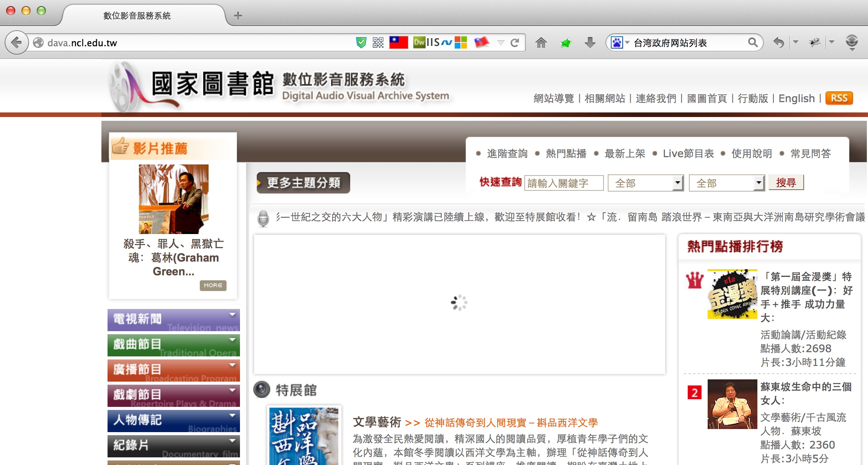This screenshot has height=465, width=868.
Task: Open downloads with the down arrow icon
Action: 590,42
